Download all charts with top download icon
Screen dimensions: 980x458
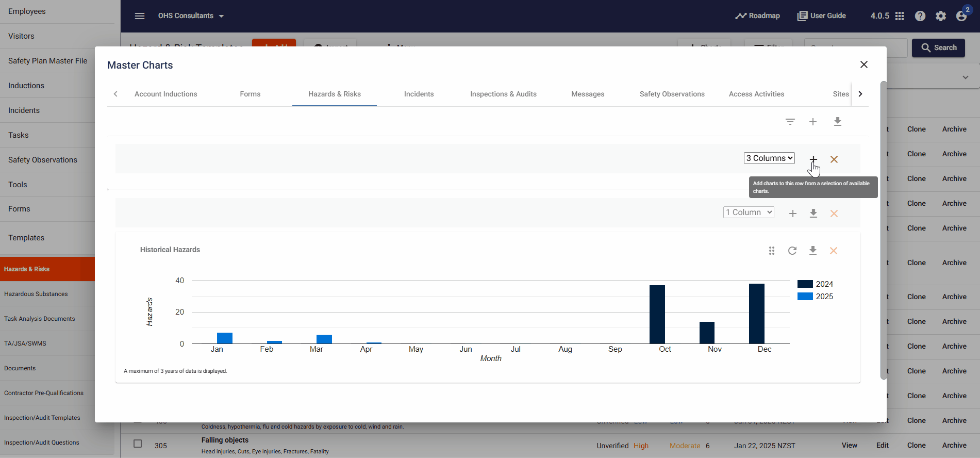[x=838, y=122]
